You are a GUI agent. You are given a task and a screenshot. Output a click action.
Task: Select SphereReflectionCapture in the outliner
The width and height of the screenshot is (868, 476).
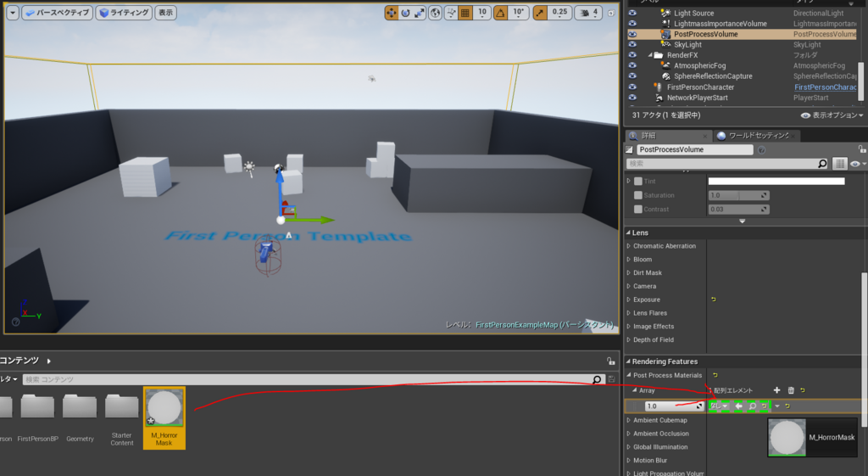[713, 76]
